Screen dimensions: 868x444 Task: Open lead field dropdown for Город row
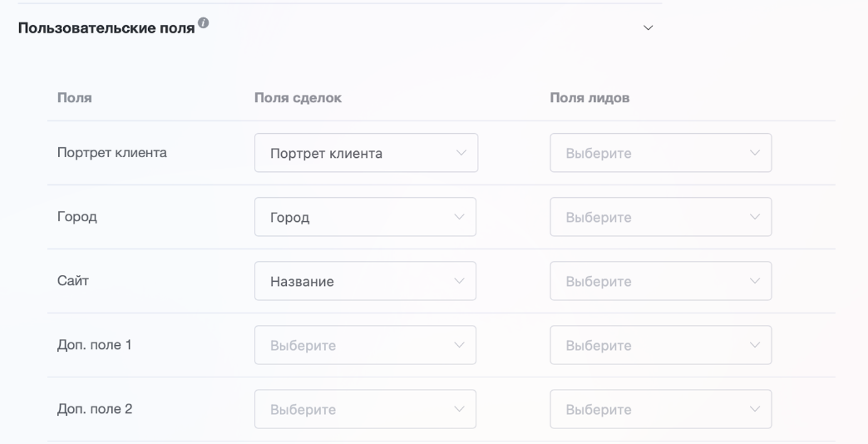coord(661,217)
